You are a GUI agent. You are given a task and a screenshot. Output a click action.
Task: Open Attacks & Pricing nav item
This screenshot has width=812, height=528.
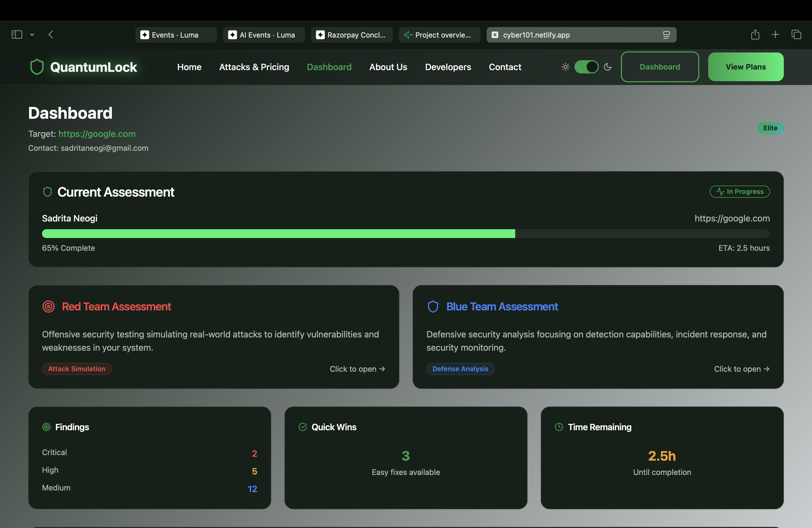pos(254,67)
